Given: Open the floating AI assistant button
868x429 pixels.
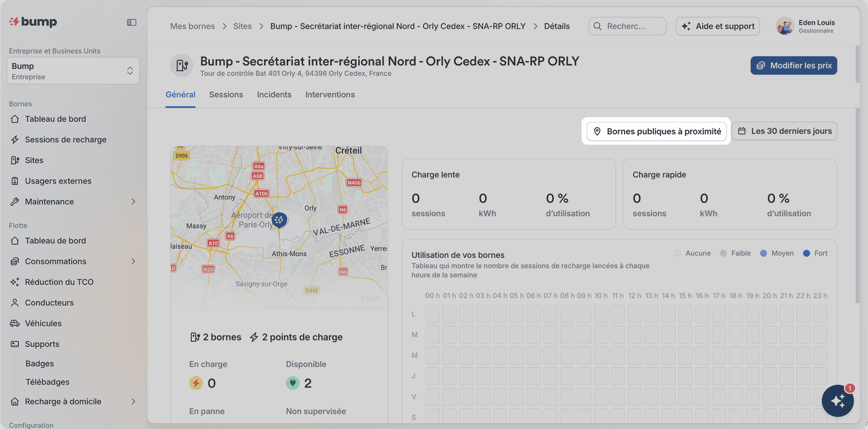Looking at the screenshot, I should 838,401.
